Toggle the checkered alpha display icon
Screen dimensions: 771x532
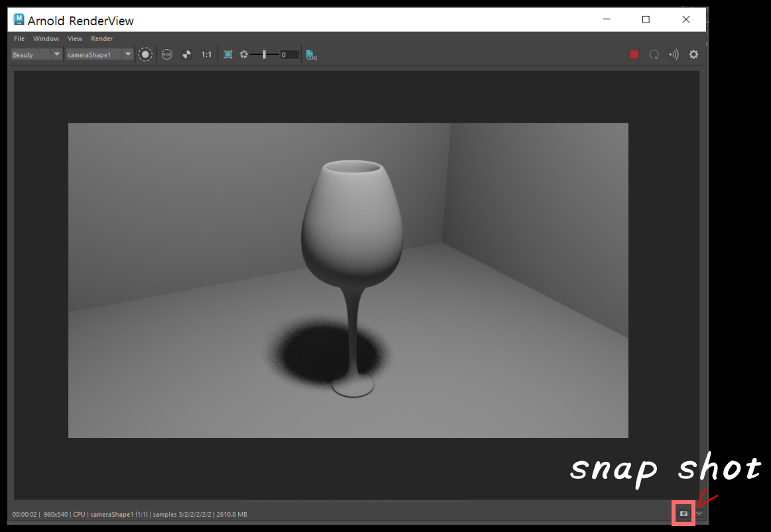(x=187, y=54)
